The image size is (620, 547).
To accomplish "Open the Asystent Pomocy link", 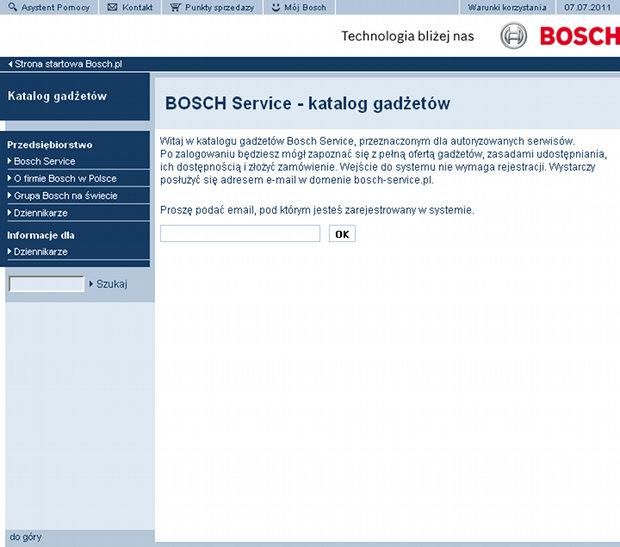I will pos(56,8).
